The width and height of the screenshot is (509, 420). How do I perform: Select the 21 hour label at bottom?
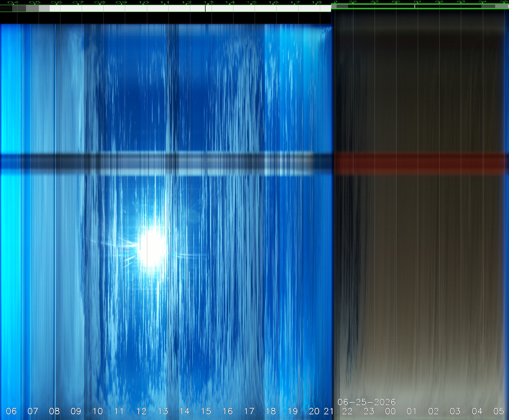pyautogui.click(x=329, y=411)
